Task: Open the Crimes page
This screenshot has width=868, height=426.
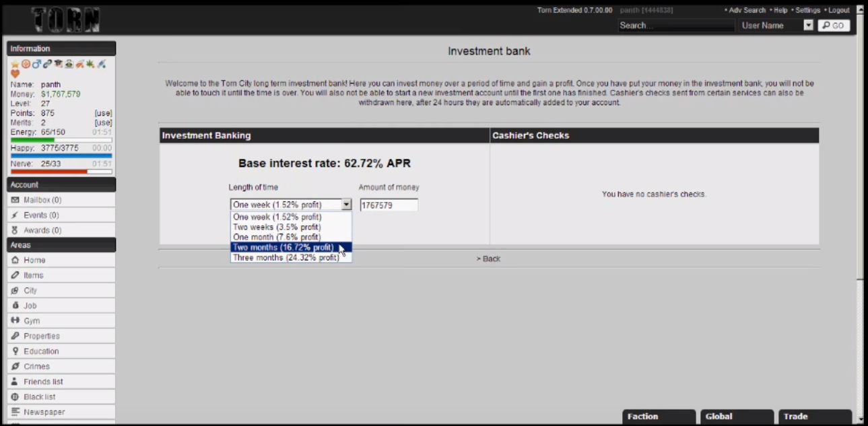Action: [x=36, y=366]
